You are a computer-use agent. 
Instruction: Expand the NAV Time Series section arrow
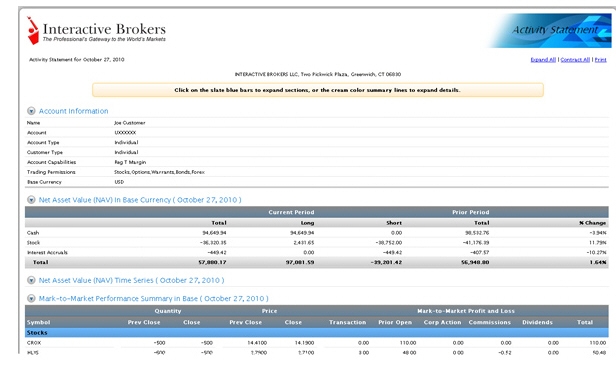click(31, 280)
